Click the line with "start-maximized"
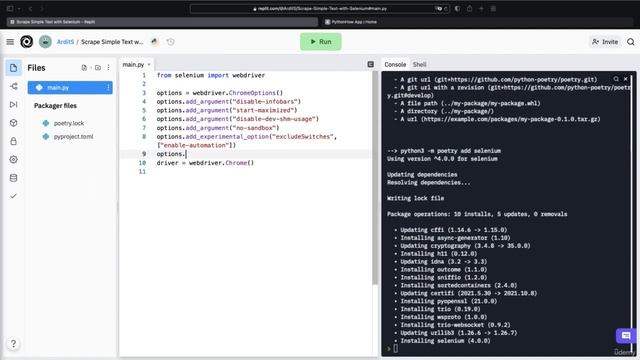This screenshot has width=640, height=360. click(227, 110)
